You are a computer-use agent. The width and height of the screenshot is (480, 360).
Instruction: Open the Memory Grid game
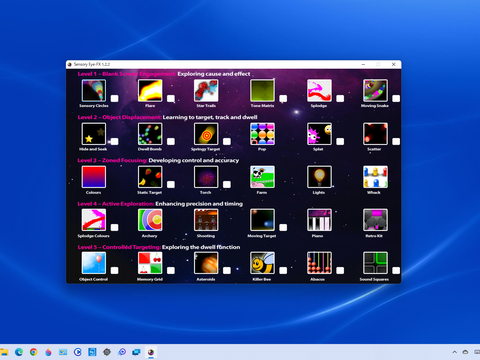pos(150,263)
